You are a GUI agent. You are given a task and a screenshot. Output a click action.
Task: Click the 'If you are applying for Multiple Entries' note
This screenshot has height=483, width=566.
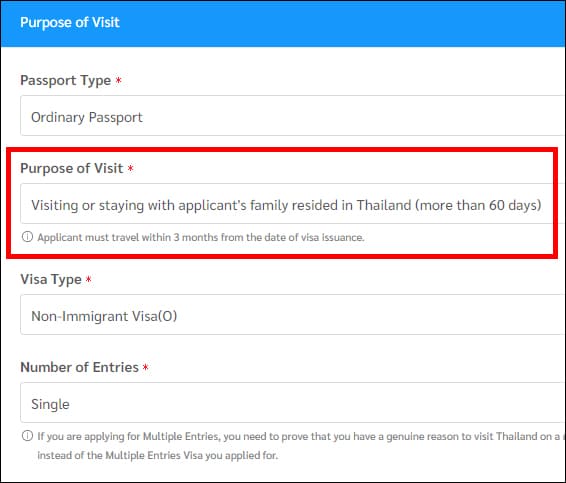coord(301,436)
